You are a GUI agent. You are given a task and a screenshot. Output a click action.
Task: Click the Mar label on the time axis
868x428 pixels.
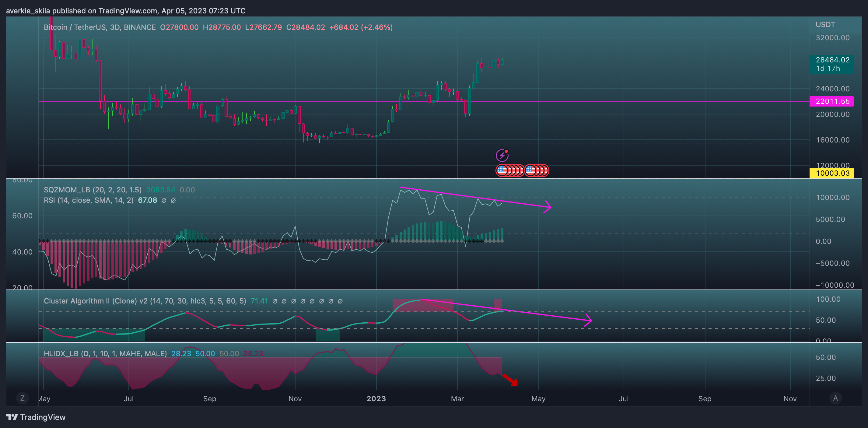pos(457,399)
